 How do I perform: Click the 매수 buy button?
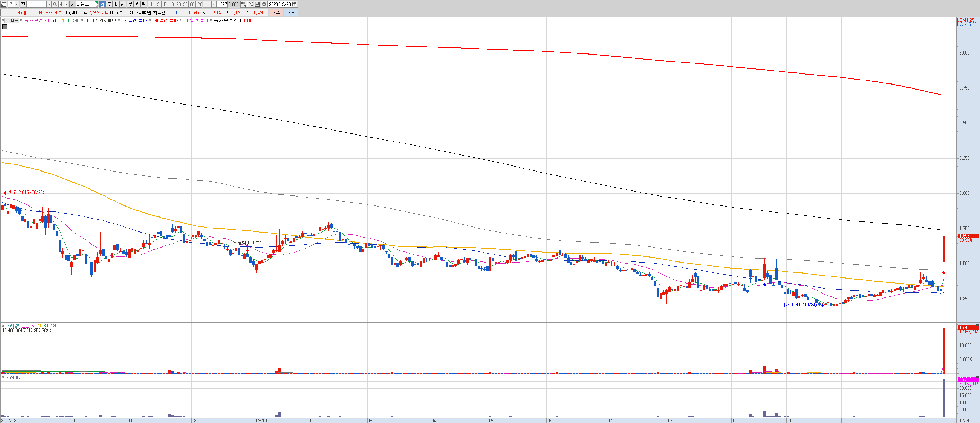point(276,12)
